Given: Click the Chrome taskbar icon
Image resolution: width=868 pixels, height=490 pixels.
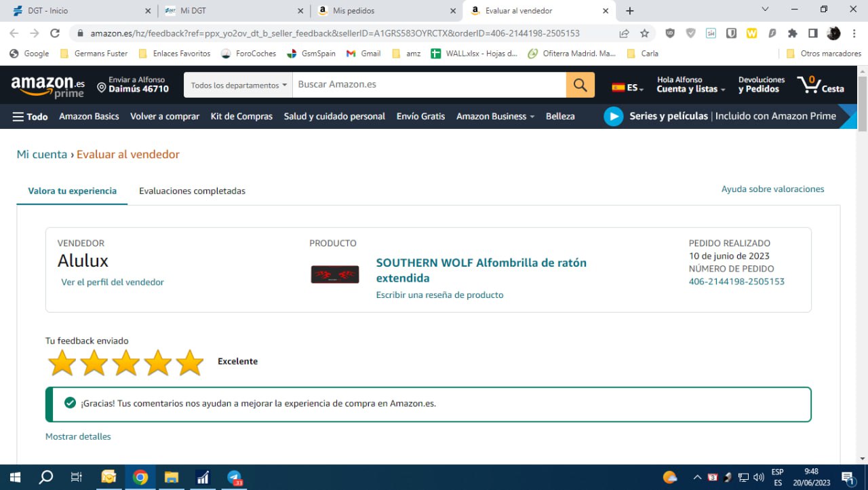Looking at the screenshot, I should coord(140,477).
